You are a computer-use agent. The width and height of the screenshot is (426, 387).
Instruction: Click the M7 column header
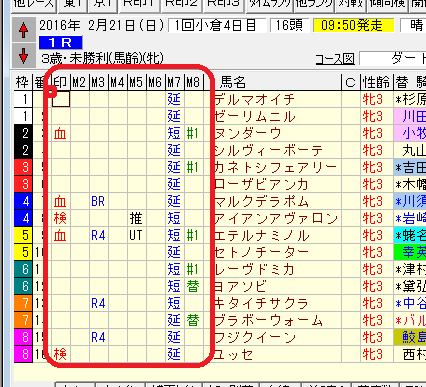[x=175, y=82]
